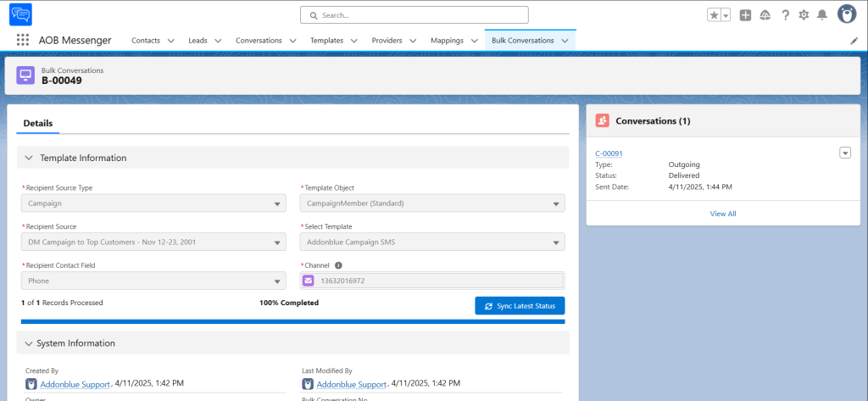868x401 pixels.
Task: Open the Setup gear icon
Action: (804, 15)
